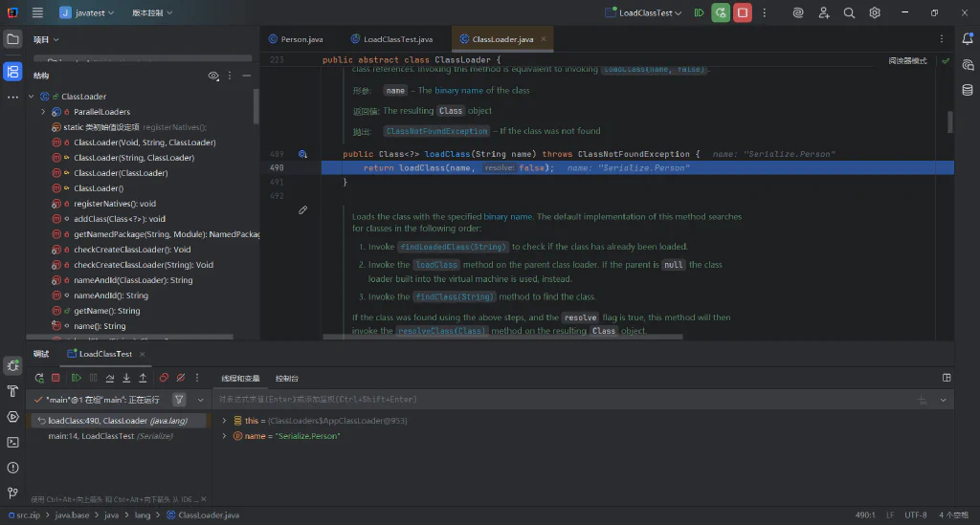The image size is (980, 525).
Task: Open notifications bell
Action: pos(968,38)
